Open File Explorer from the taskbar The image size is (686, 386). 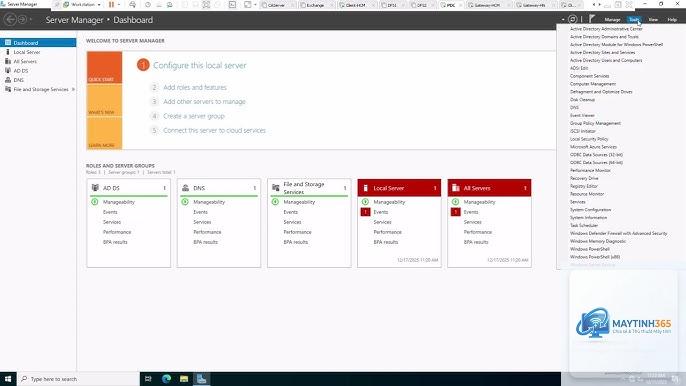[x=184, y=379]
